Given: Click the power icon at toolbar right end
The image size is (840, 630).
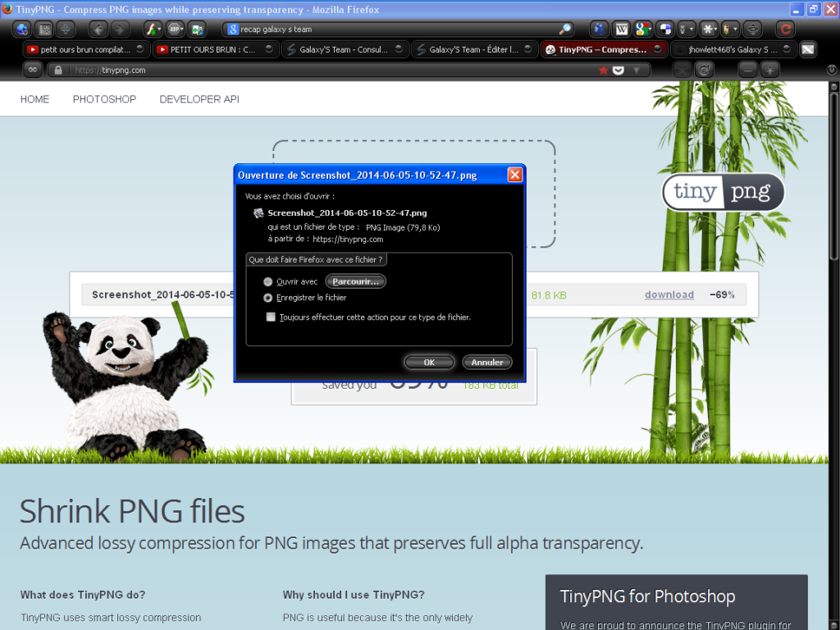Looking at the screenshot, I should point(832,70).
